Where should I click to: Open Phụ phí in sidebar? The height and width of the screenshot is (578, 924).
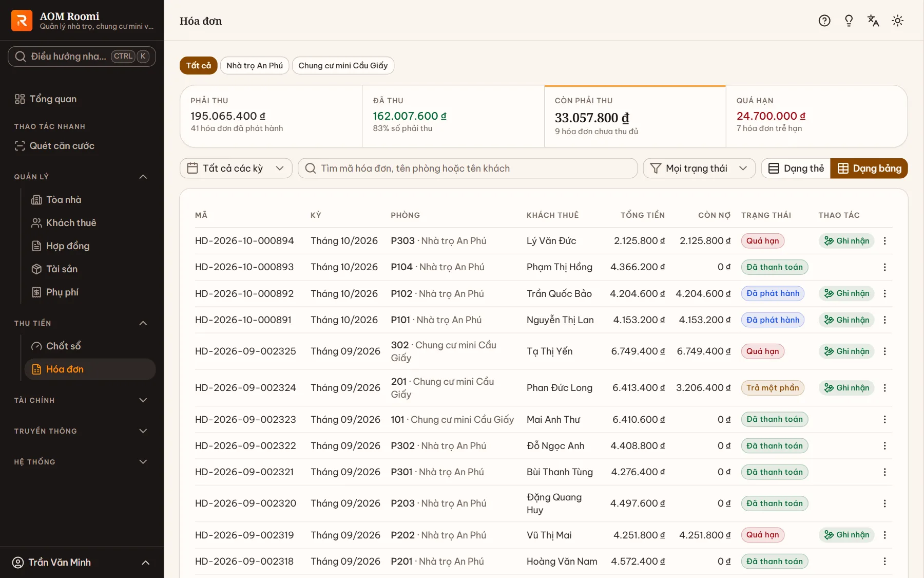coord(90,292)
